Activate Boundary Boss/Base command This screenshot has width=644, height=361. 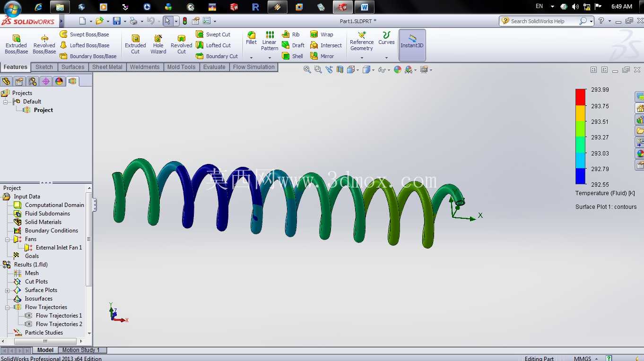[88, 56]
